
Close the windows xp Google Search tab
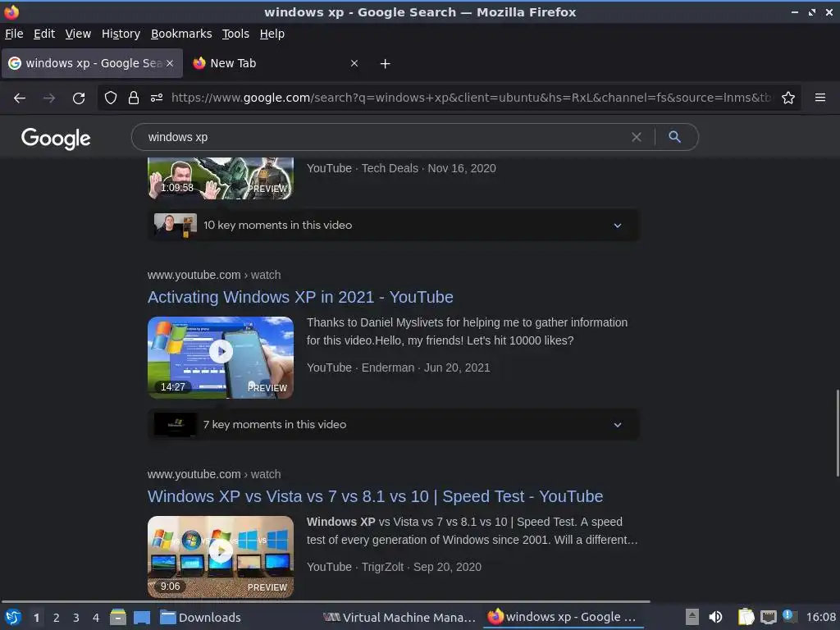tap(170, 63)
